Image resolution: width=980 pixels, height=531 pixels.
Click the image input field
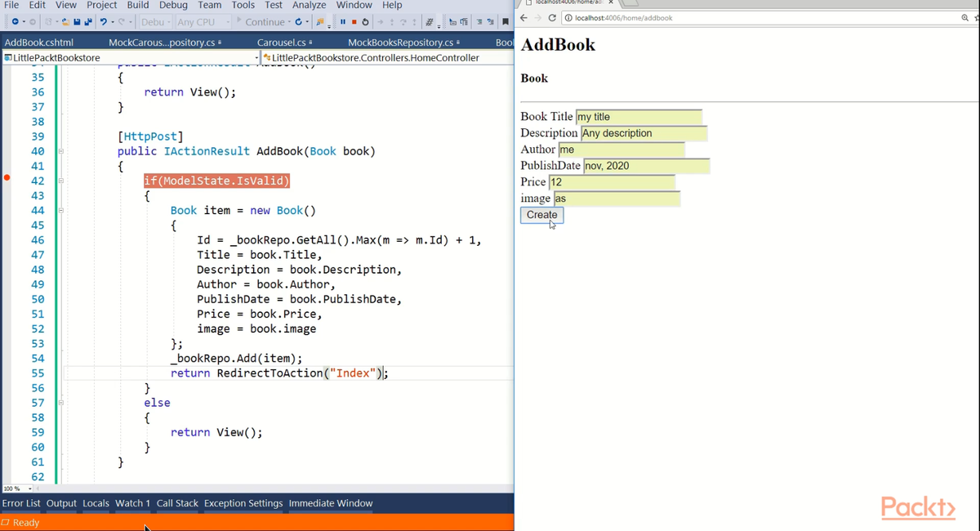pos(617,199)
